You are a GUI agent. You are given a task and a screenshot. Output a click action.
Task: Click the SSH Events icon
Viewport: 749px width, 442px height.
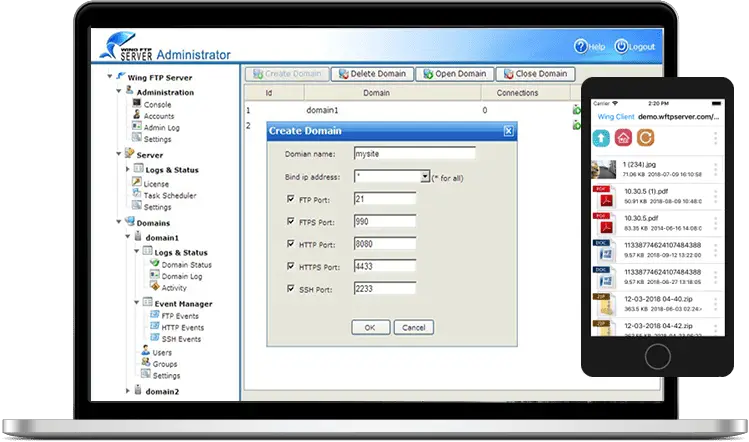(x=155, y=337)
